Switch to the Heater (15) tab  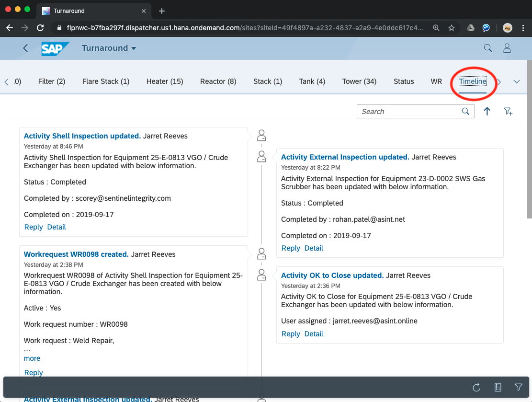[x=165, y=81]
